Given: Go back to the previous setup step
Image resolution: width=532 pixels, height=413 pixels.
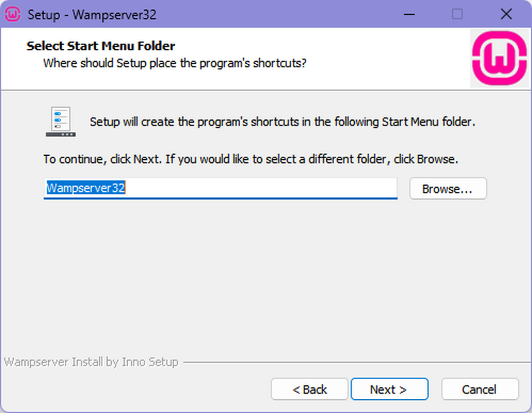Looking at the screenshot, I should (x=309, y=389).
